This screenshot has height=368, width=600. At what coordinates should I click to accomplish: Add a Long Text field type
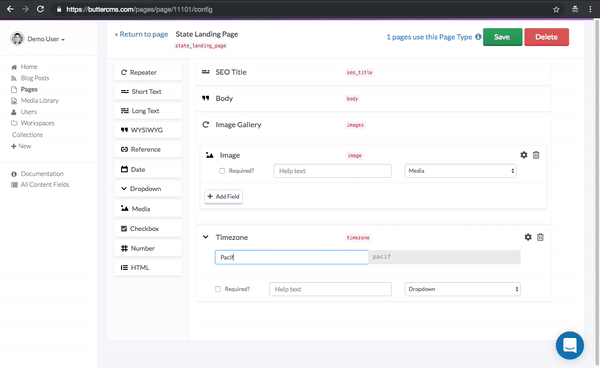pos(148,111)
